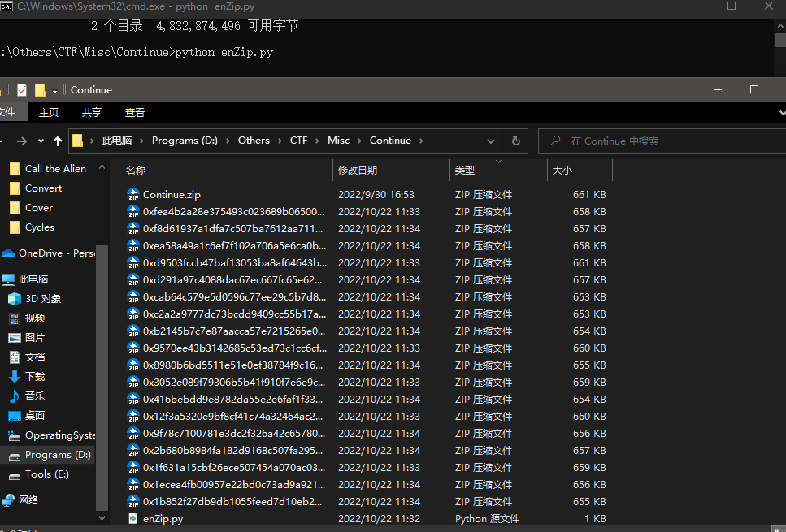The width and height of the screenshot is (786, 532).
Task: Sort files by 修改日期 column header
Action: click(x=358, y=171)
